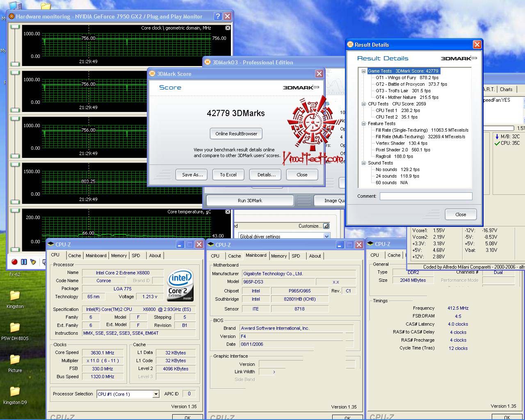The image size is (525, 420).
Task: Collapse the Game Tests tree node
Action: click(363, 71)
